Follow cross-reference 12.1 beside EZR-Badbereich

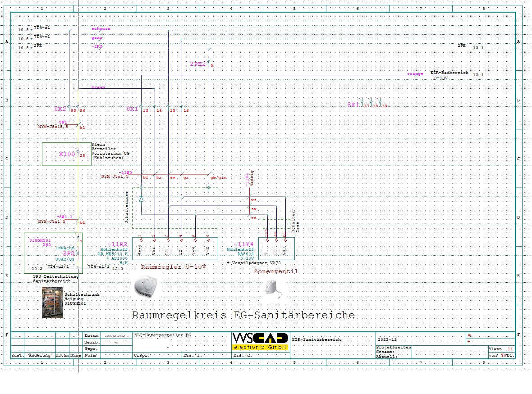pyautogui.click(x=478, y=75)
